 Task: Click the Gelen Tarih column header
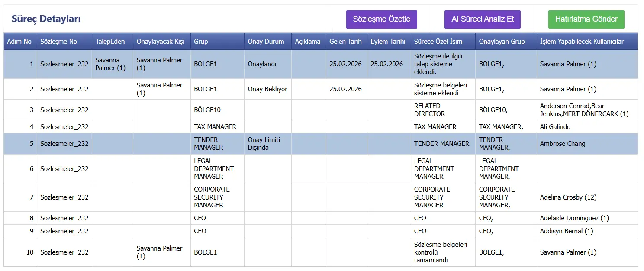tap(345, 42)
